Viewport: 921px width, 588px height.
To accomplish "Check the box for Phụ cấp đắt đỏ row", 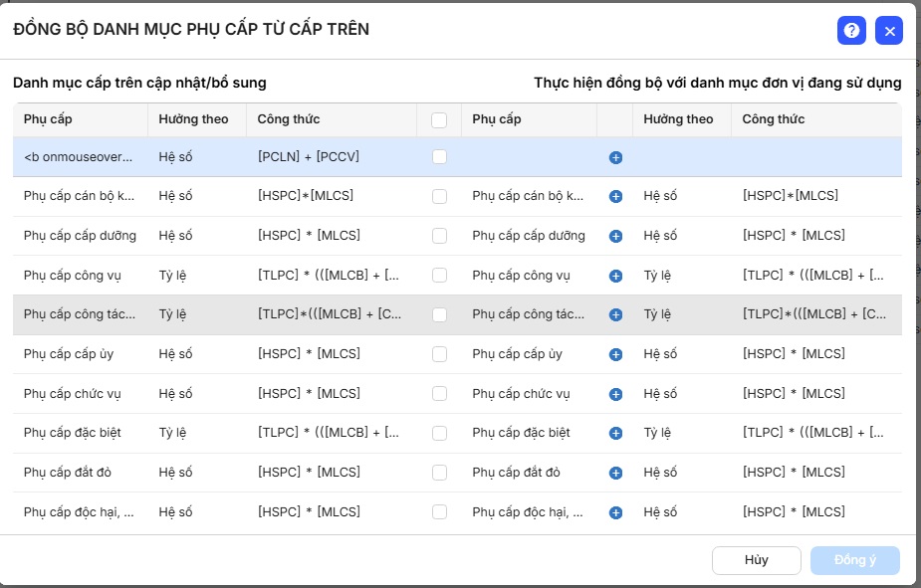I will click(439, 473).
